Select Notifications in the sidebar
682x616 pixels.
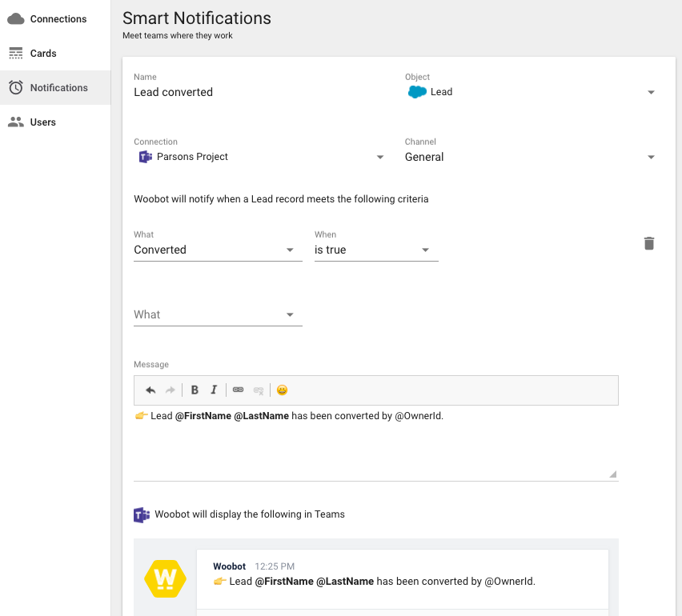click(x=55, y=87)
